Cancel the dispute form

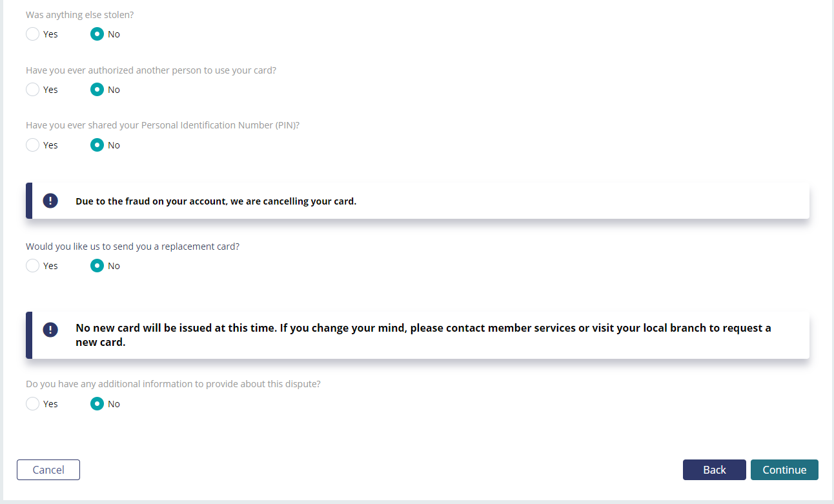(x=48, y=470)
